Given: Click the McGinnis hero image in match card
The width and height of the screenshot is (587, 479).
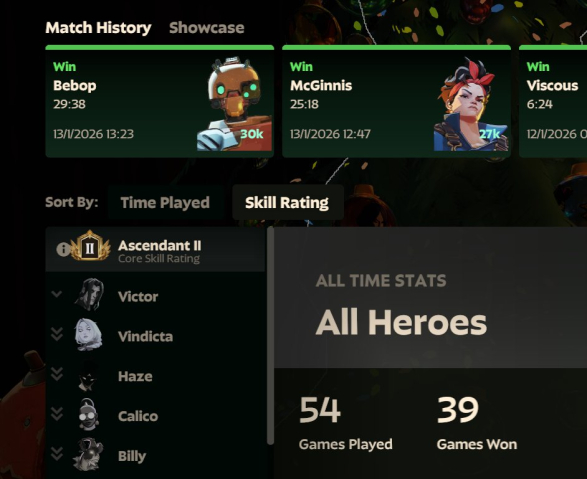Looking at the screenshot, I should pos(471,104).
